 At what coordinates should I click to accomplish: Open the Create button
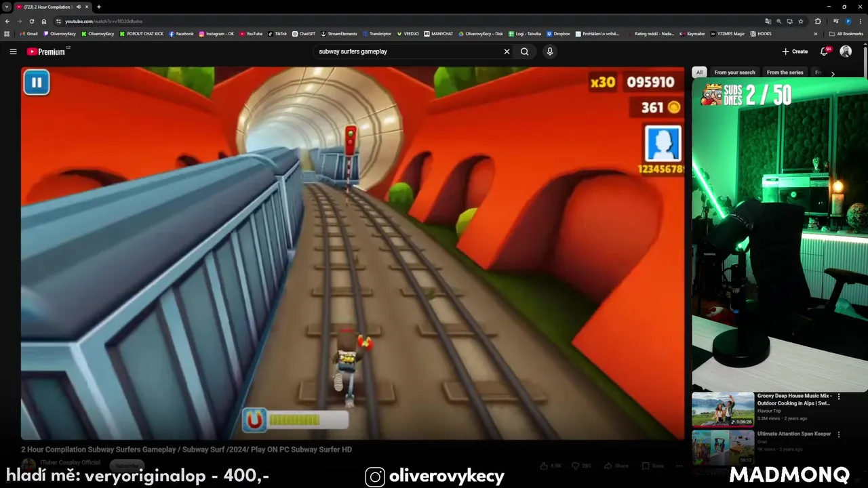coord(795,52)
